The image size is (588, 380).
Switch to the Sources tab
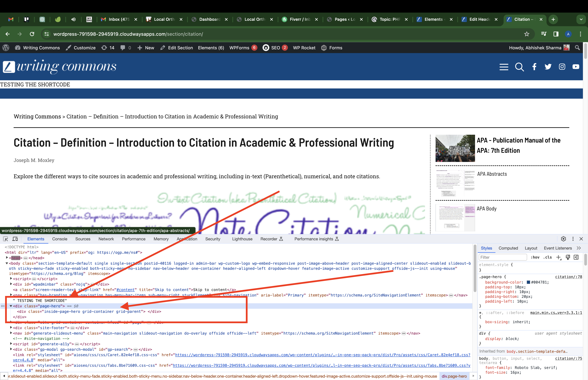coord(83,239)
